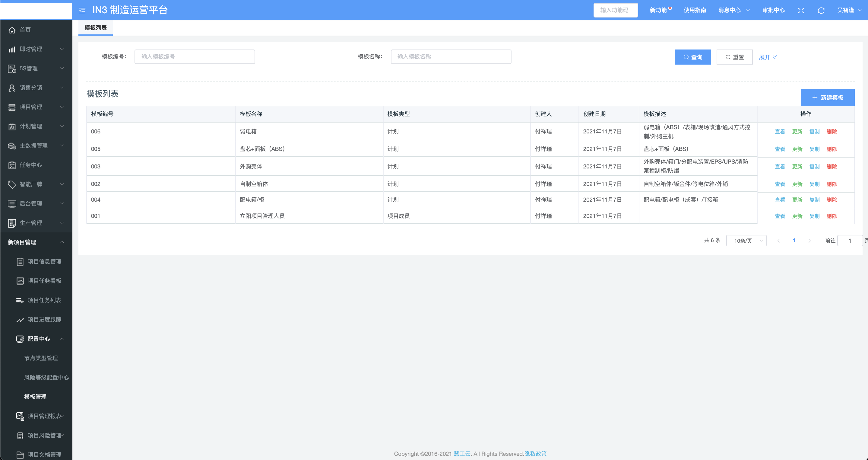Open the 10条/页 page size dropdown
Viewport: 868px width, 460px height.
click(746, 241)
